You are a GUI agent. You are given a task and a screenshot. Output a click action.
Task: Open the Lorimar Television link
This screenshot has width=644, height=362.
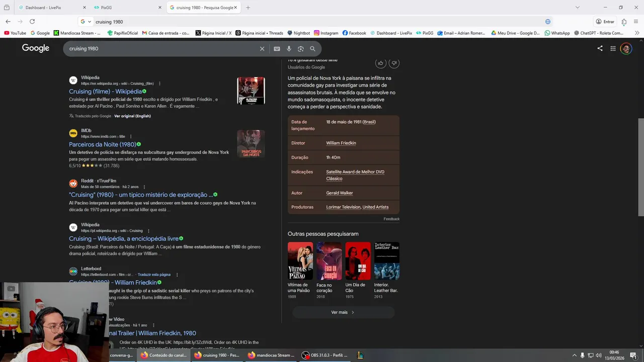(x=343, y=207)
